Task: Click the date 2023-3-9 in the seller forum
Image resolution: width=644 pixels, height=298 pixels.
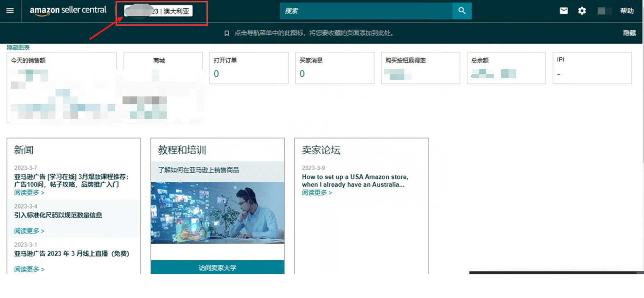Action: 313,168
